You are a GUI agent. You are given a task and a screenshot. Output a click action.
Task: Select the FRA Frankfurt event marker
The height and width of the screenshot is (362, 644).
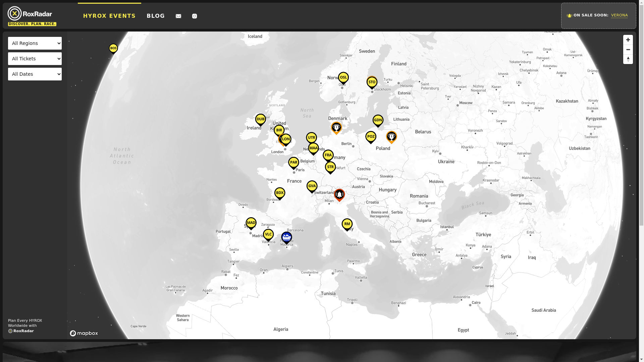click(328, 156)
